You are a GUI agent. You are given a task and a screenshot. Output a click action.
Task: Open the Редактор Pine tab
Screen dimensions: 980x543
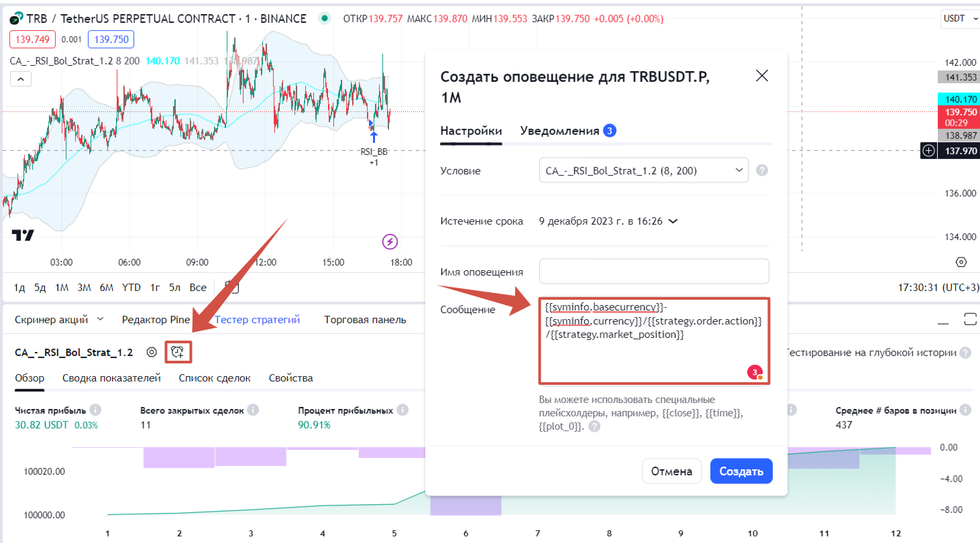tap(156, 319)
